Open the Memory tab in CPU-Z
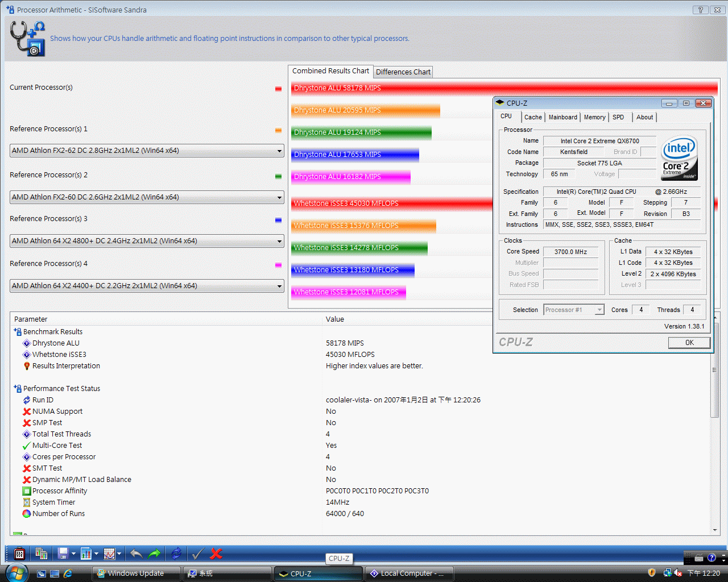 click(x=595, y=117)
